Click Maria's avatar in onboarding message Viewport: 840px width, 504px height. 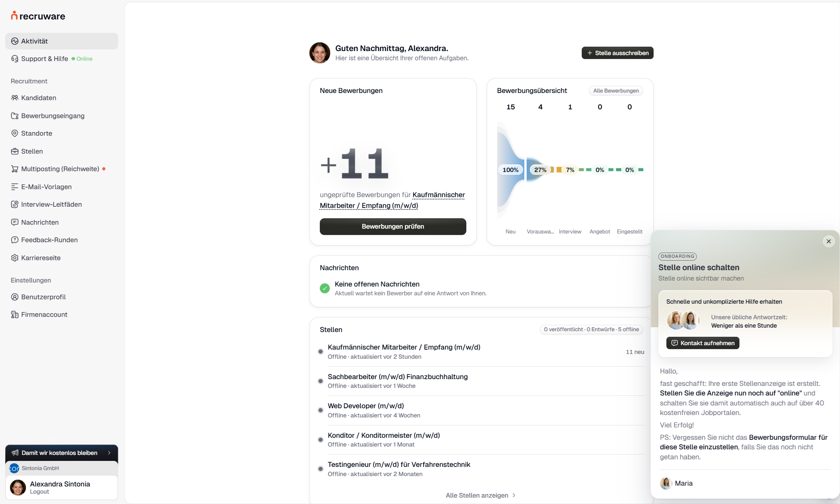coord(666,483)
